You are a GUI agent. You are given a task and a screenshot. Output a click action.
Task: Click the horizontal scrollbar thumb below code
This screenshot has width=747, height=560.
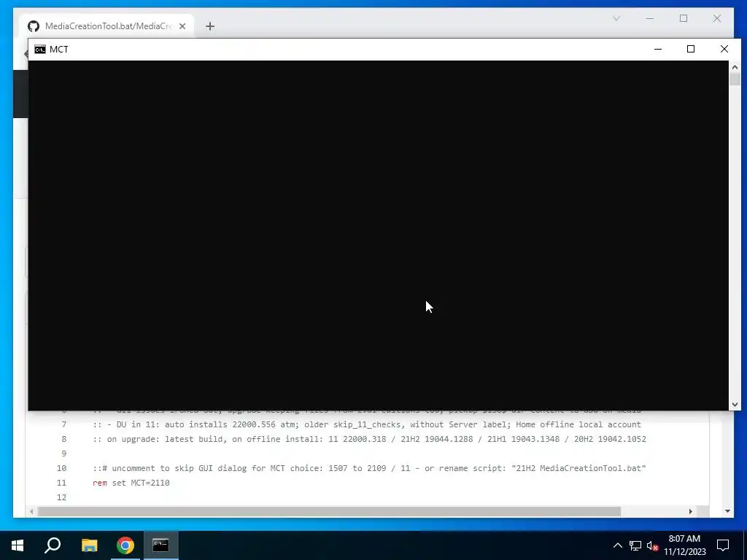click(329, 511)
